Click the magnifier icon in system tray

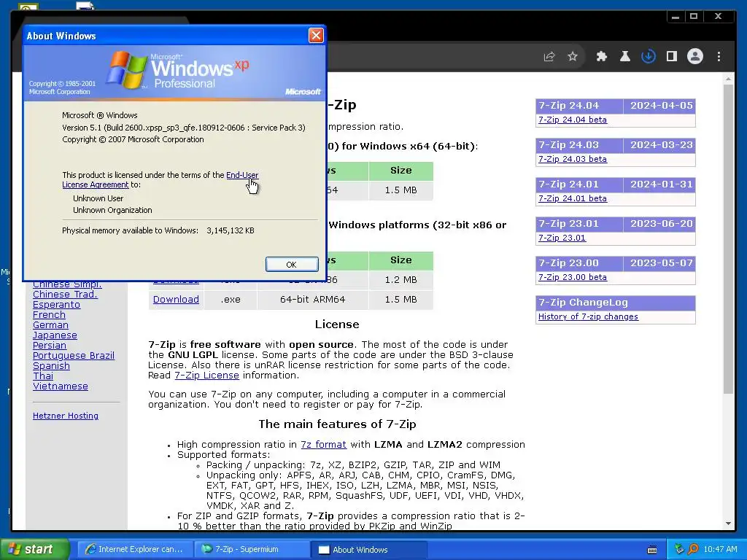click(693, 550)
